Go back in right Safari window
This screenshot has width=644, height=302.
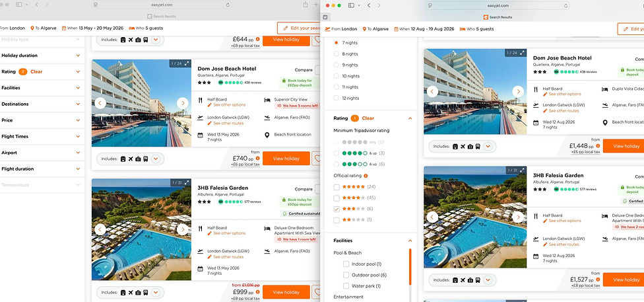click(x=369, y=5)
